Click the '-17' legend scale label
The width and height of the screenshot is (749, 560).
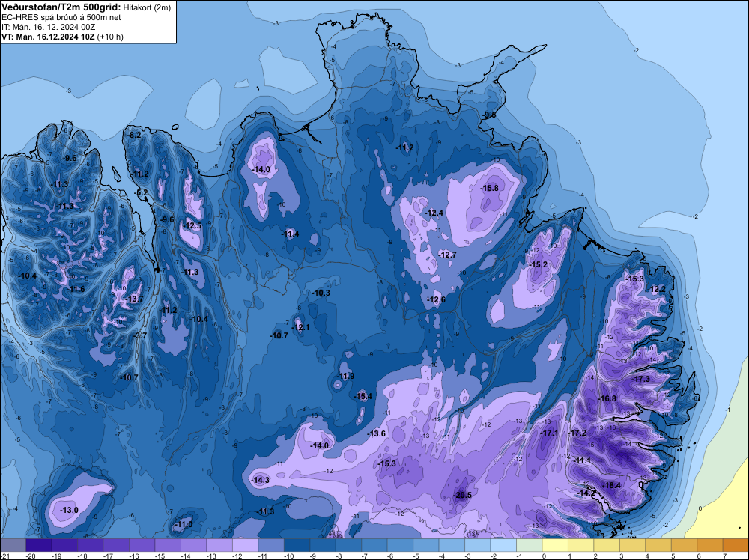pos(109,556)
